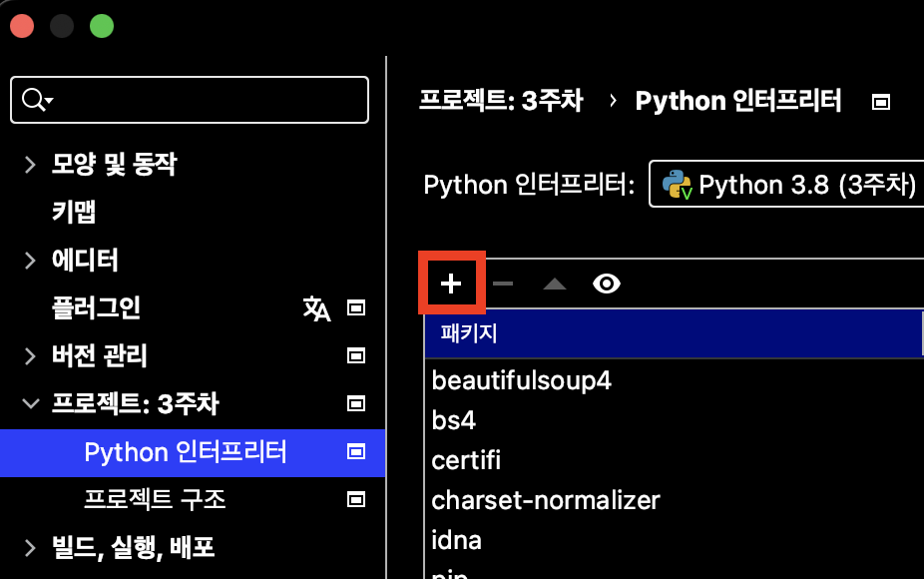Screen dimensions: 924x579
Task: Click 프로젝트: 3주차 in the breadcrumb
Action: [501, 101]
